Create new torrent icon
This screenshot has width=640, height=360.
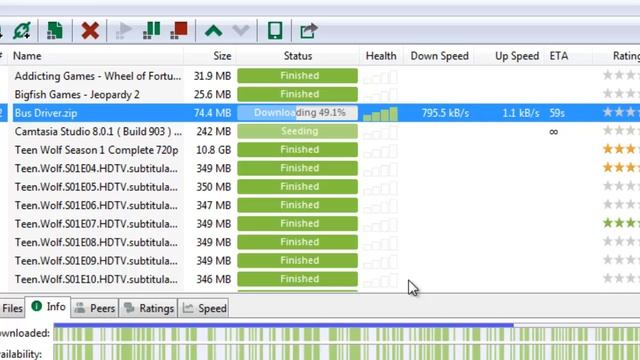pos(55,31)
